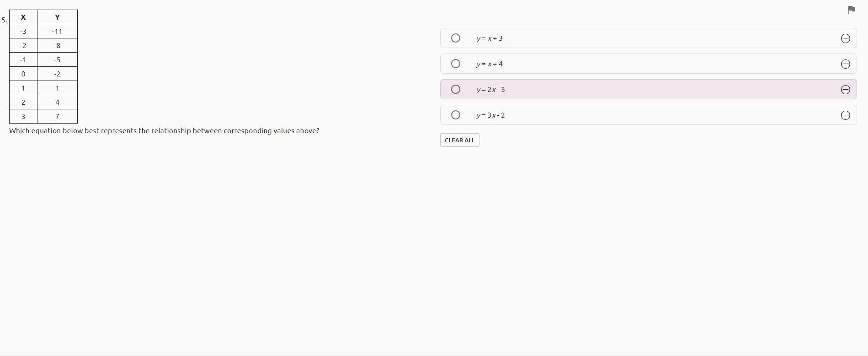The width and height of the screenshot is (868, 356).
Task: Choose radio button for y = x + 4
Action: (455, 64)
